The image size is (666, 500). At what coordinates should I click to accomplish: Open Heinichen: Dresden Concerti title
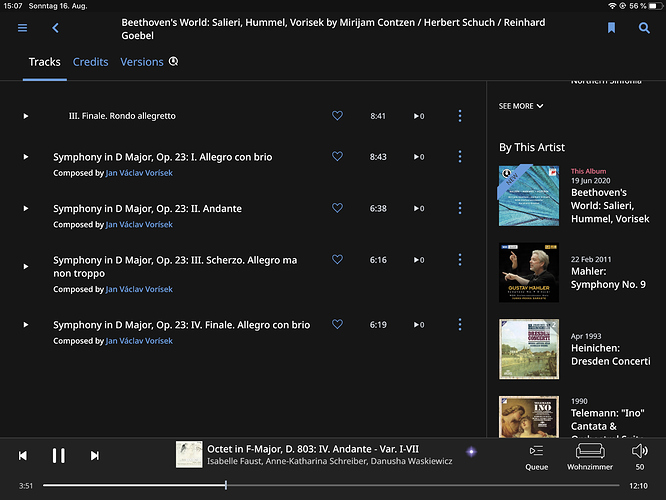pos(610,355)
